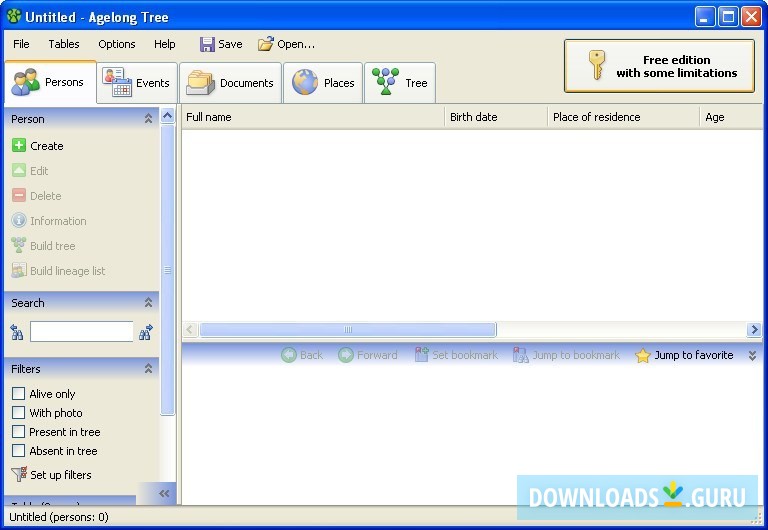Collapse the Filters panel section

coord(148,368)
